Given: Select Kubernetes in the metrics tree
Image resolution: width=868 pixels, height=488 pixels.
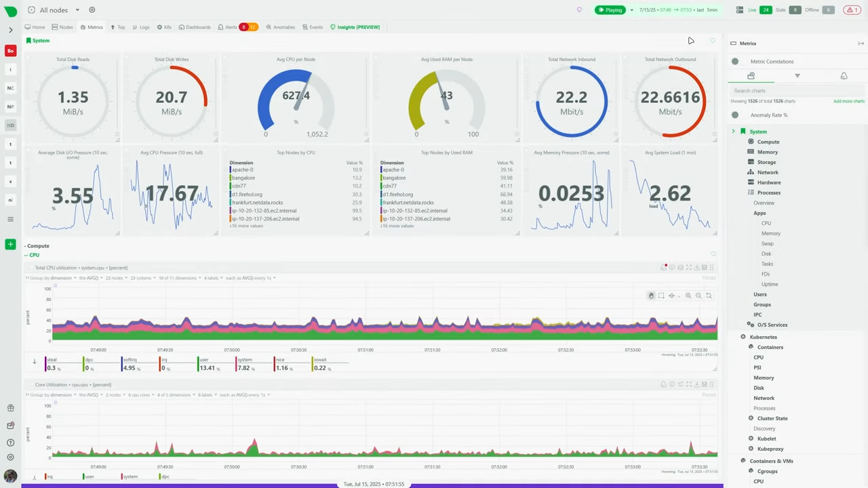Looking at the screenshot, I should pyautogui.click(x=763, y=337).
